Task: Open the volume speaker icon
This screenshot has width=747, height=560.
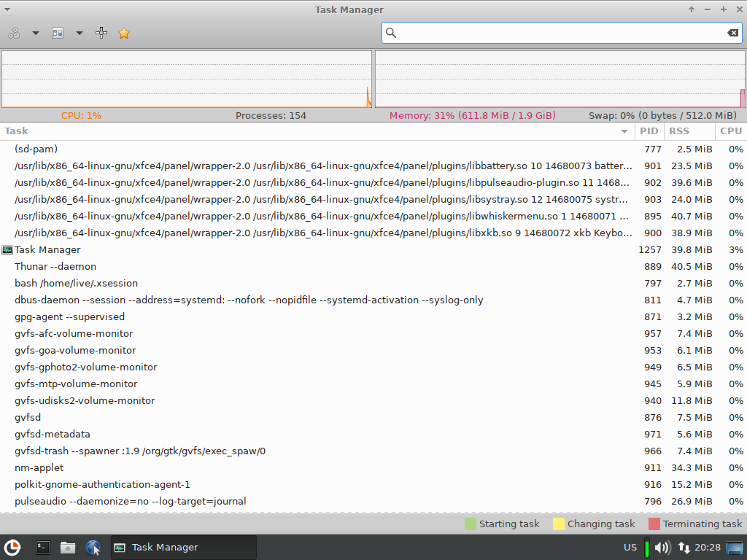Action: tap(662, 547)
